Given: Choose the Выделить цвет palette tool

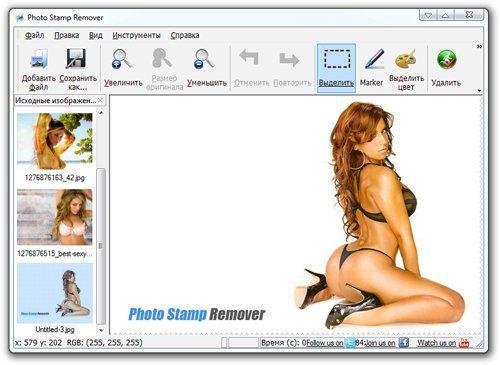Looking at the screenshot, I should [406, 59].
